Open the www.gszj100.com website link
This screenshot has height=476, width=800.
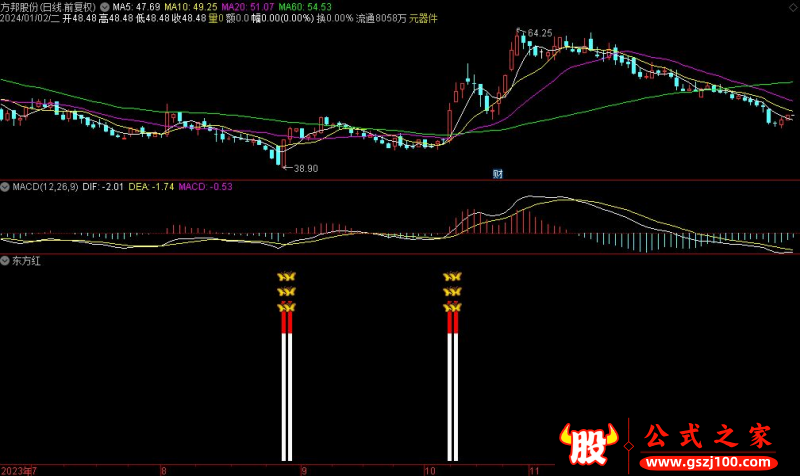[707, 464]
